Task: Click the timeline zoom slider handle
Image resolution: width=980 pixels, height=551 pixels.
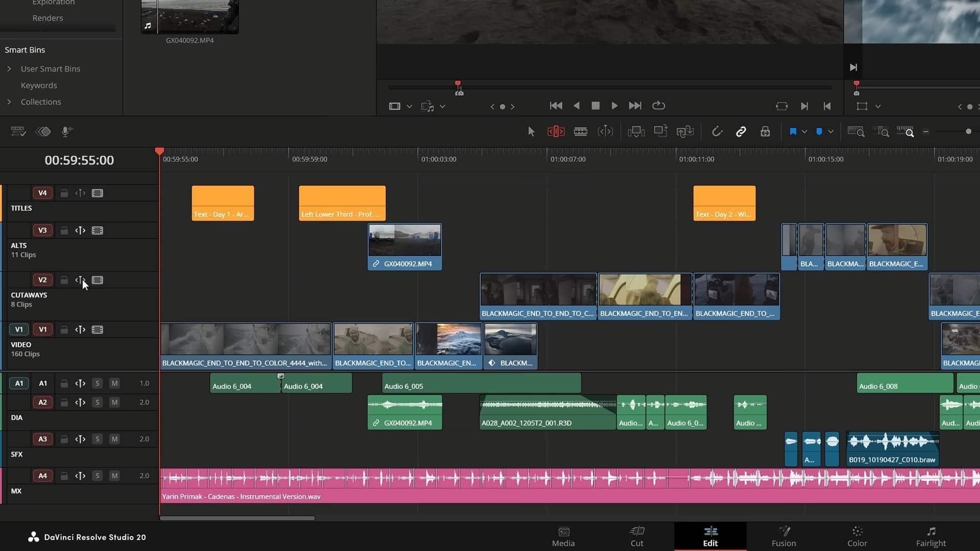Action: 969,131
